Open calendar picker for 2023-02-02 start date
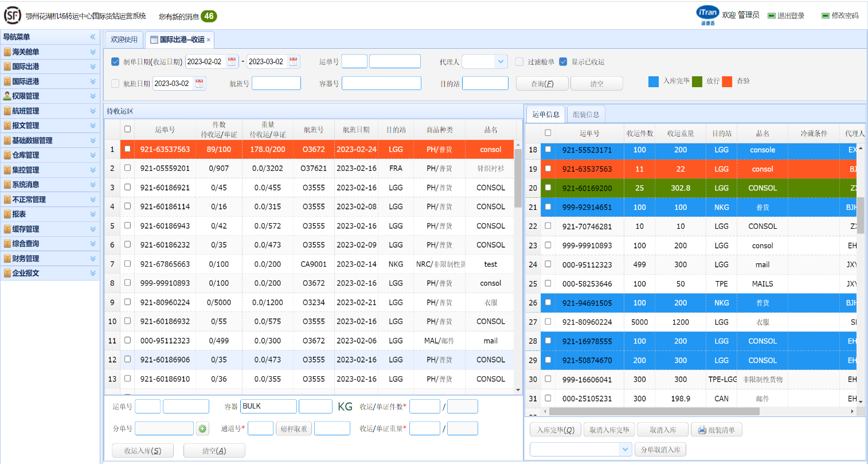Viewport: 868px width, 464px height. 232,61
